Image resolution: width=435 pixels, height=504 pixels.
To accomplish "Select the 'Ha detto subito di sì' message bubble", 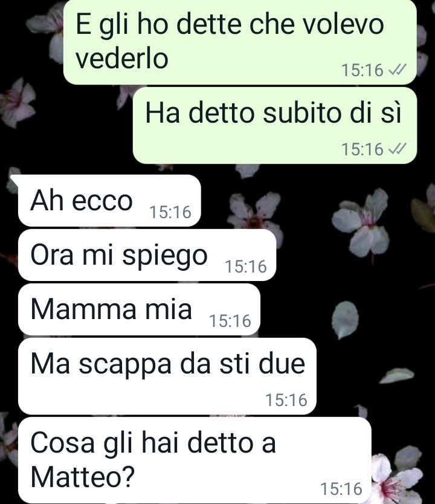I will point(275,125).
